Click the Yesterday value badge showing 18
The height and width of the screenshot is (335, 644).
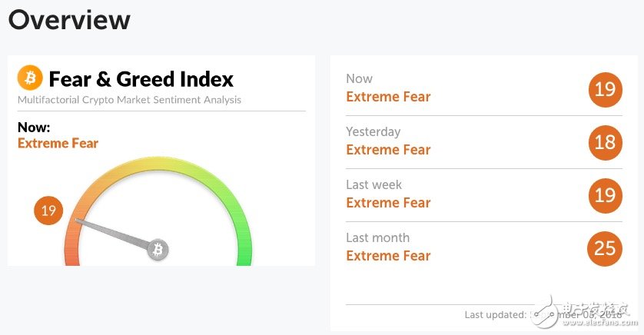click(x=605, y=142)
